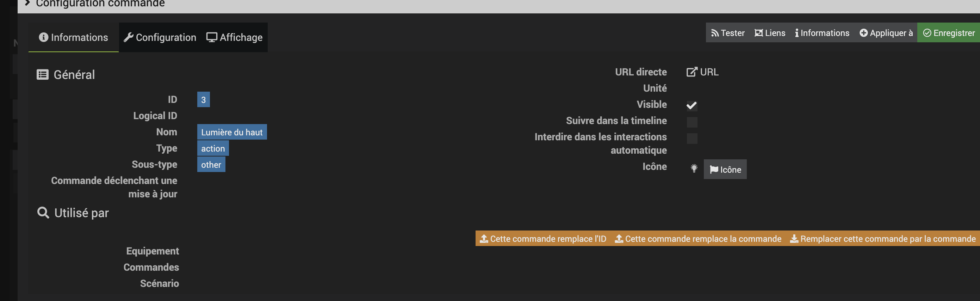Click the Commandes label

[151, 267]
